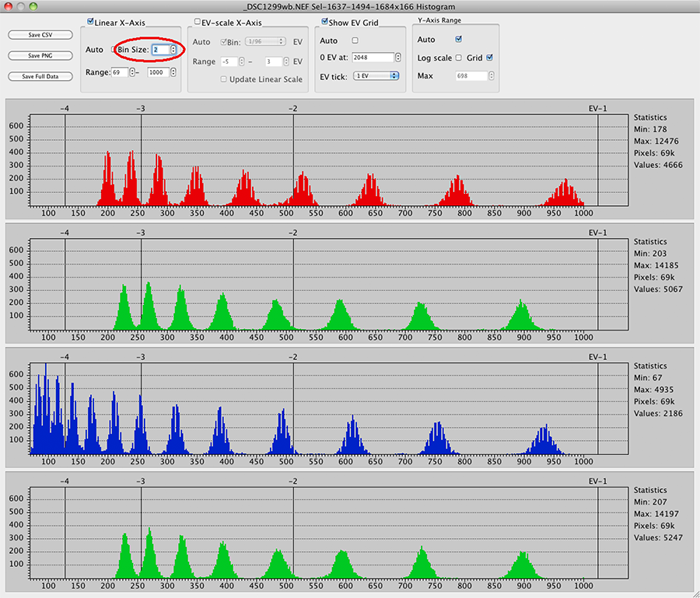Screen dimensions: 700x598
Task: Click the red channel histogram plot
Action: (329, 160)
